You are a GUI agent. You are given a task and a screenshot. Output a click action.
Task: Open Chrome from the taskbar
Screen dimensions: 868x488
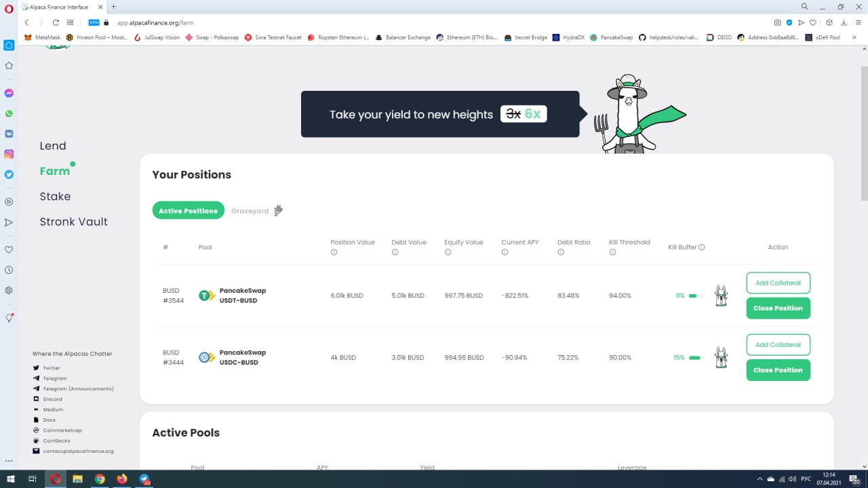coord(100,479)
